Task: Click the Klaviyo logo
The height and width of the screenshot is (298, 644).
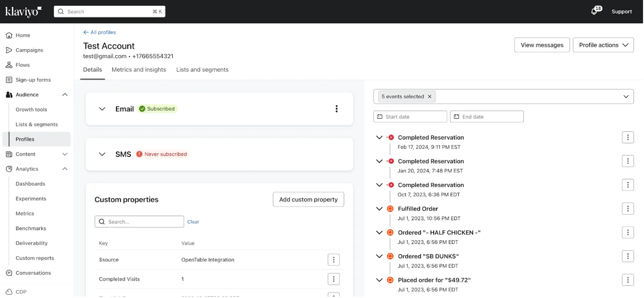Action: point(23,12)
